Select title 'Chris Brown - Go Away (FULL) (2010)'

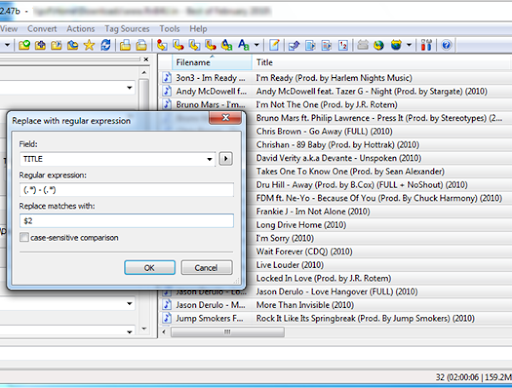click(x=324, y=131)
